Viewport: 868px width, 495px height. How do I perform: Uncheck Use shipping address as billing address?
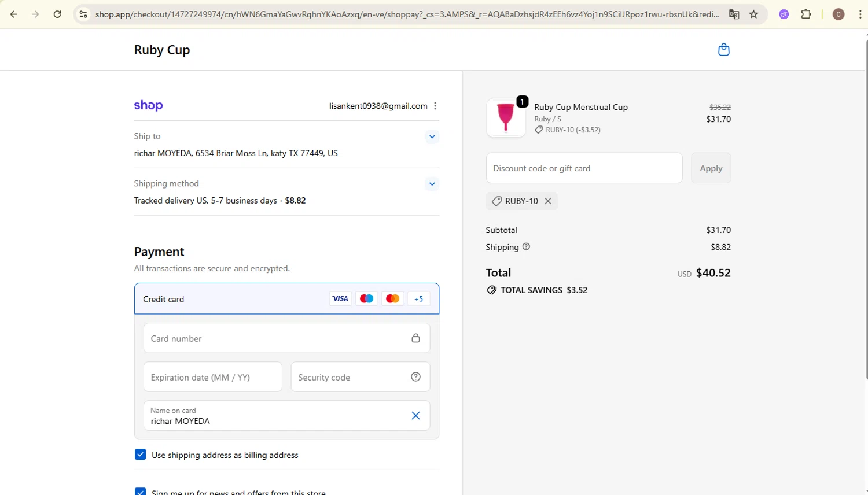[140, 455]
